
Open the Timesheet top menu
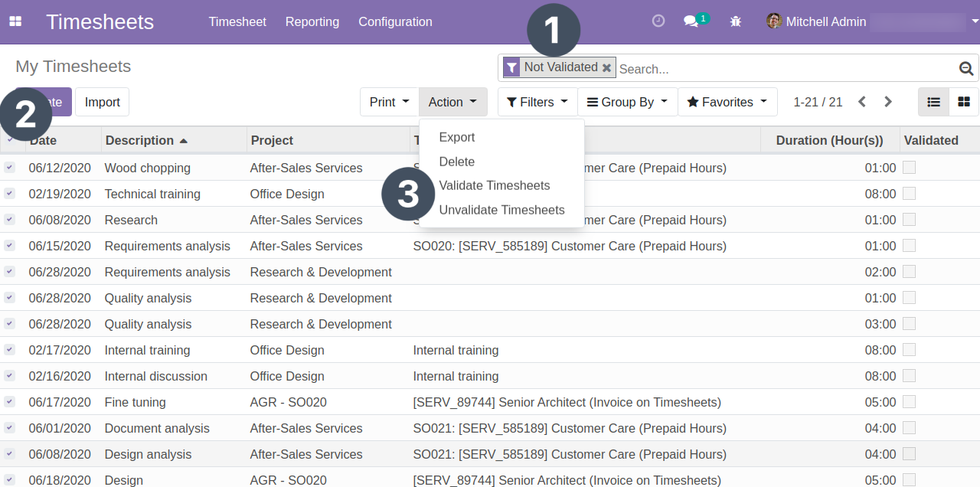tap(237, 21)
